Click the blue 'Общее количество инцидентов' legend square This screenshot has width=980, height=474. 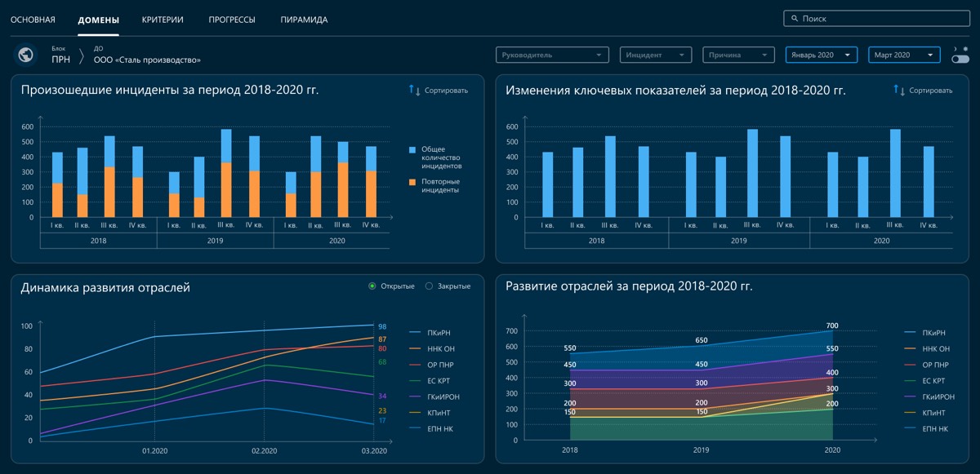[x=412, y=150]
